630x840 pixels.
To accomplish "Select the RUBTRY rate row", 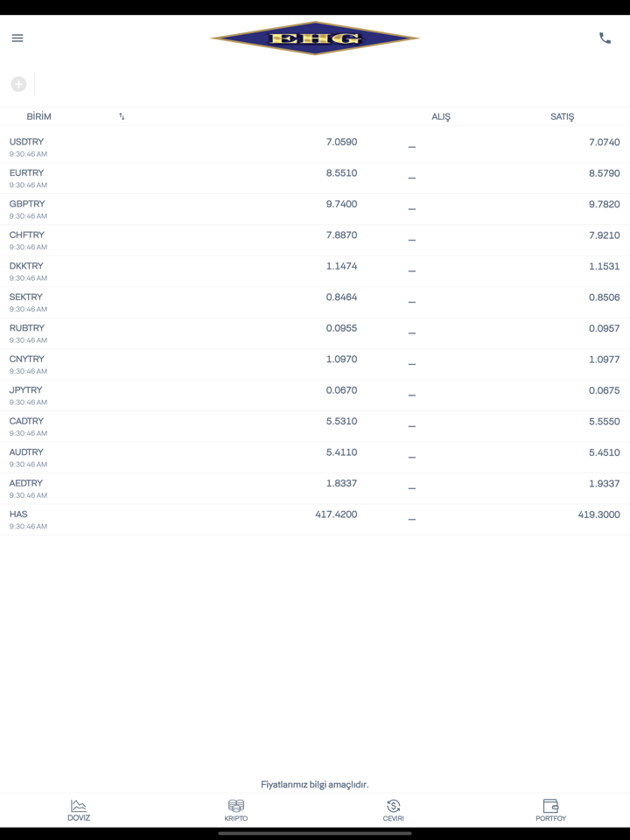I will pyautogui.click(x=315, y=333).
